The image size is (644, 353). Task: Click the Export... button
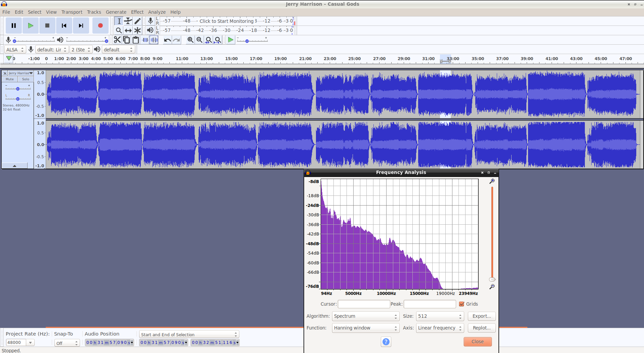[482, 316]
